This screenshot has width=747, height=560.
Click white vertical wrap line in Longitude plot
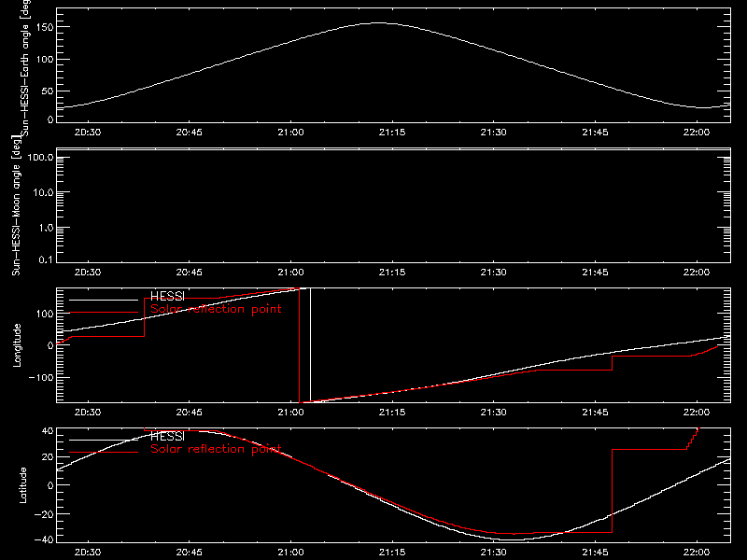point(311,345)
